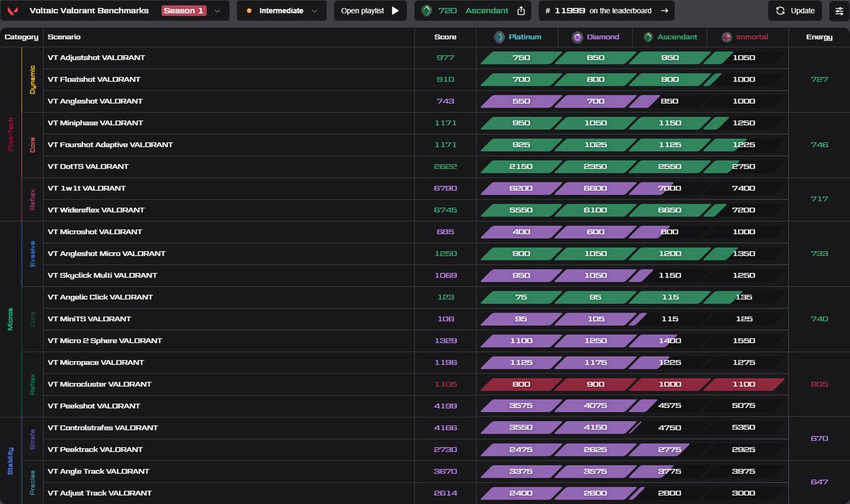This screenshot has height=504, width=850.
Task: Click the play triangle icon
Action: pos(395,11)
